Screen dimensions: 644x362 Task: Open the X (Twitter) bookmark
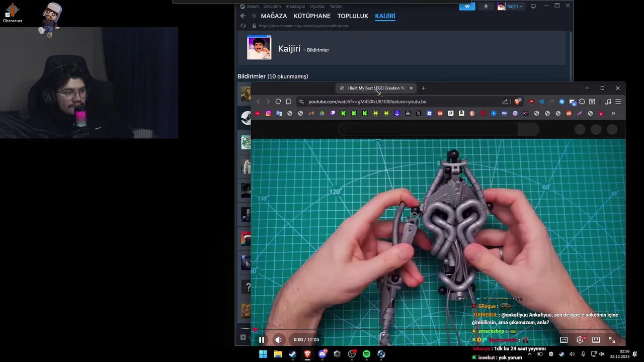pyautogui.click(x=419, y=114)
